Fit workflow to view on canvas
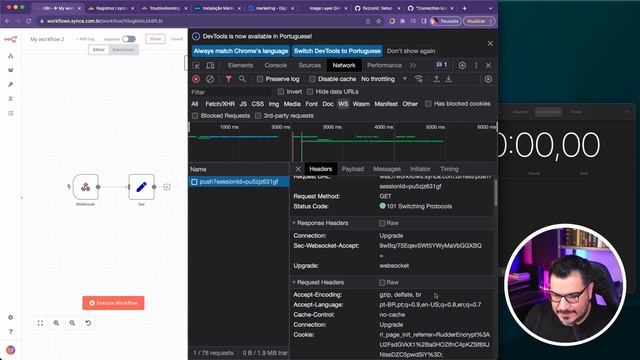The height and width of the screenshot is (360, 640). (40, 323)
